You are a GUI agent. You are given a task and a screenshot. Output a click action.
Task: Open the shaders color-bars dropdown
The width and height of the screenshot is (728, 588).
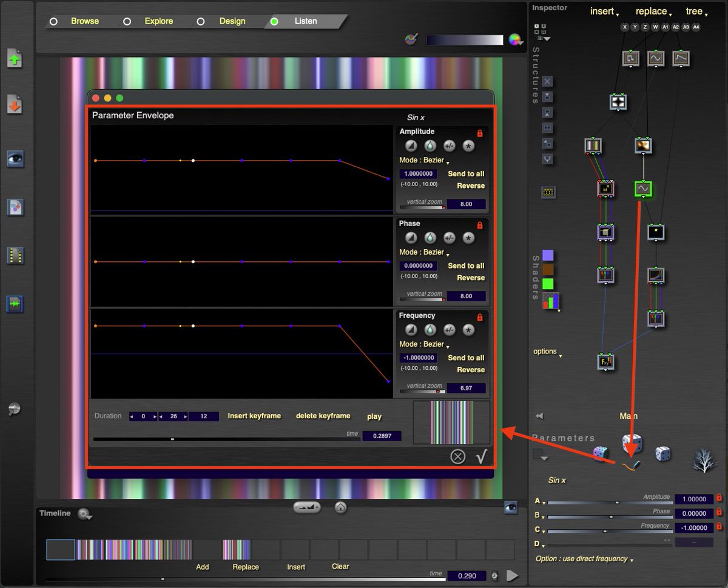(551, 301)
